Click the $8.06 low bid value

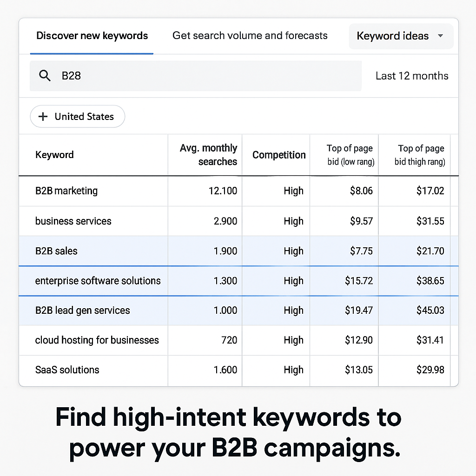point(361,191)
